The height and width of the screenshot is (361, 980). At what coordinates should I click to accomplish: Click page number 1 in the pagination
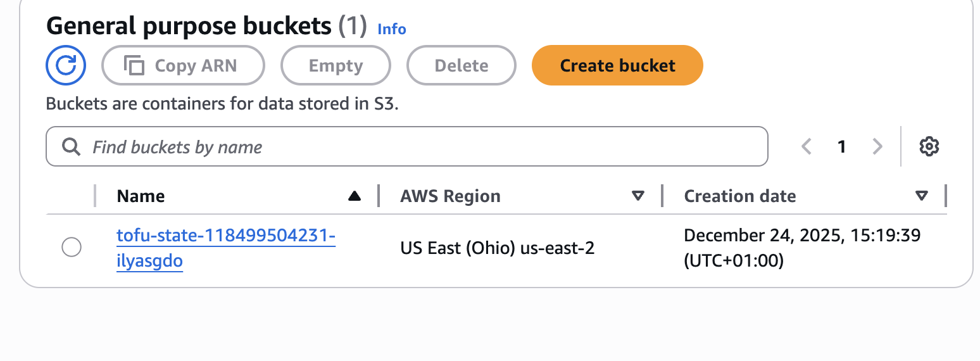841,147
